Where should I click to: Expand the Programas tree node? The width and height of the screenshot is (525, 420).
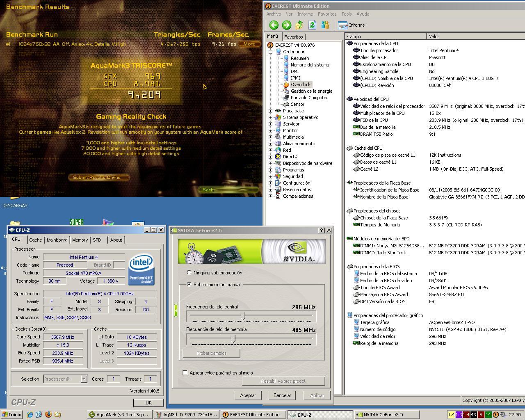(x=271, y=170)
